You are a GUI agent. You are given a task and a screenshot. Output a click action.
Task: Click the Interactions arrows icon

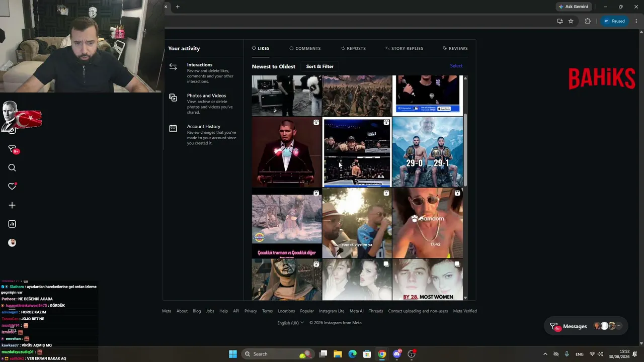tap(173, 67)
